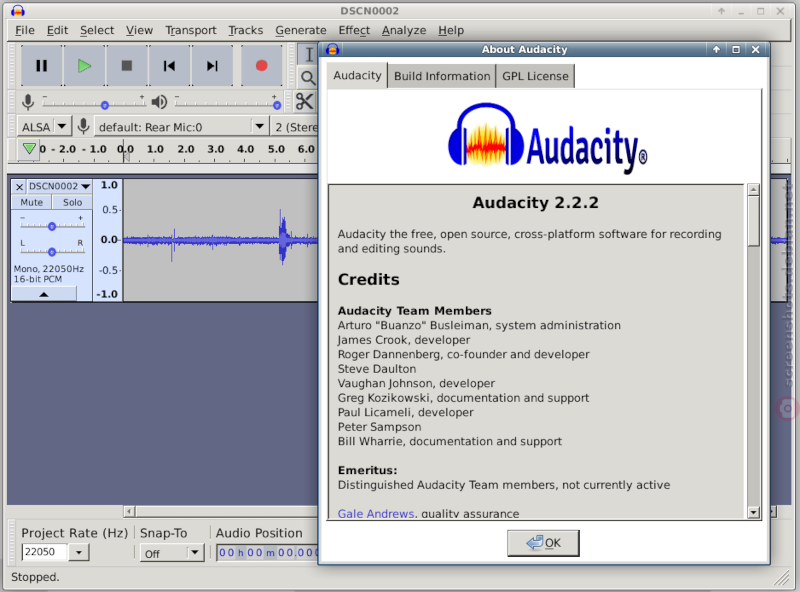Viewport: 800px width, 592px height.
Task: Click the vertical scale at 0.0
Action: point(109,239)
